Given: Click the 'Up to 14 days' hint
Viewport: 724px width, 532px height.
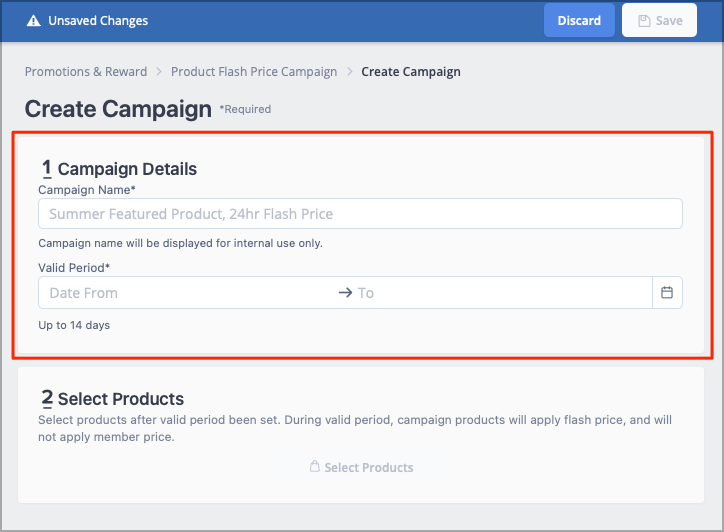Looking at the screenshot, I should click(74, 325).
